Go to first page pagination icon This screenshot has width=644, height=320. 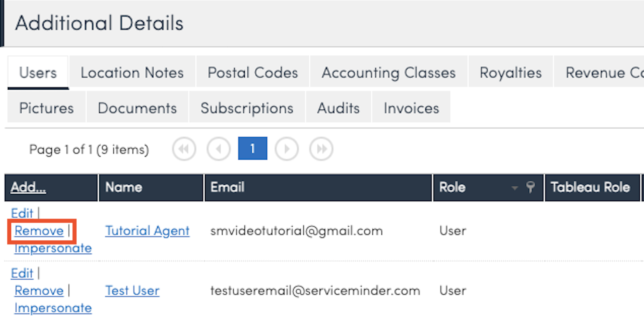[x=184, y=149]
